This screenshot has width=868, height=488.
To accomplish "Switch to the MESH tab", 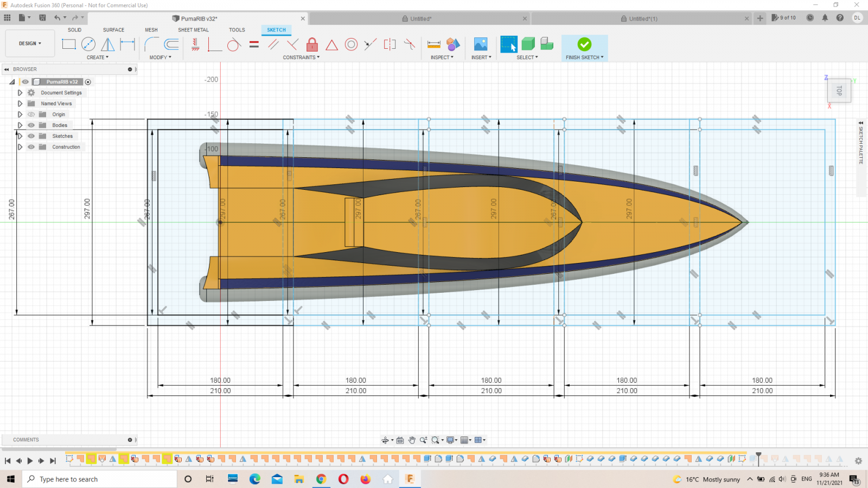I will (151, 30).
